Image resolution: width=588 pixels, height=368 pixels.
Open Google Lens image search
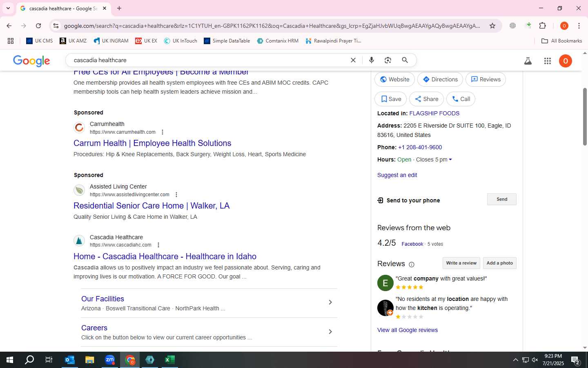point(388,60)
